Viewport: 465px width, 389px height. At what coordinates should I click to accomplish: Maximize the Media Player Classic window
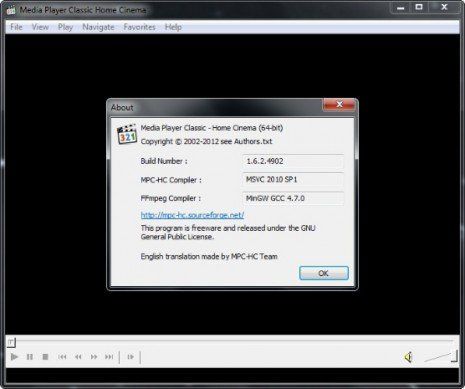click(419, 7)
